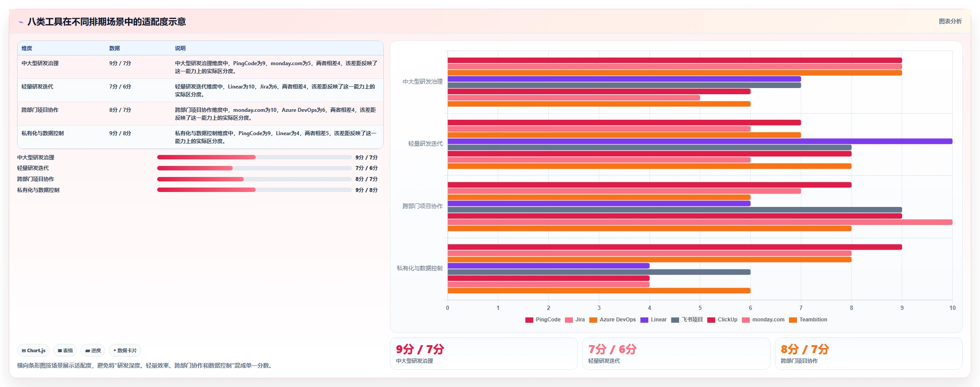Click the 跨部门项目协作 progress bar
Screen dimensions: 980x387
click(x=254, y=179)
